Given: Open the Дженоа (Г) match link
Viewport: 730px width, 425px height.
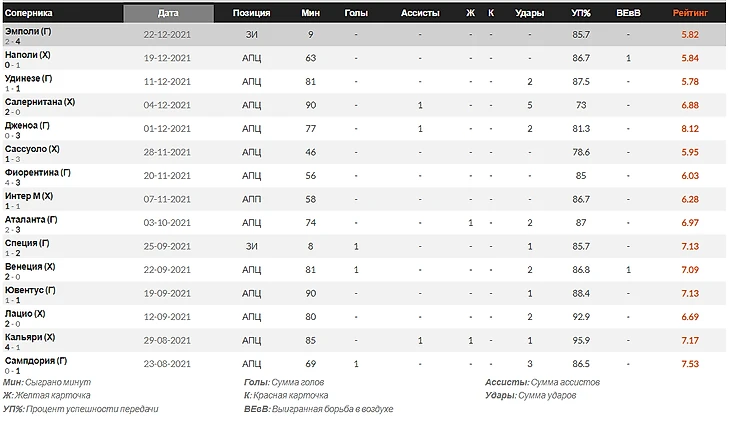Looking at the screenshot, I should [27, 126].
